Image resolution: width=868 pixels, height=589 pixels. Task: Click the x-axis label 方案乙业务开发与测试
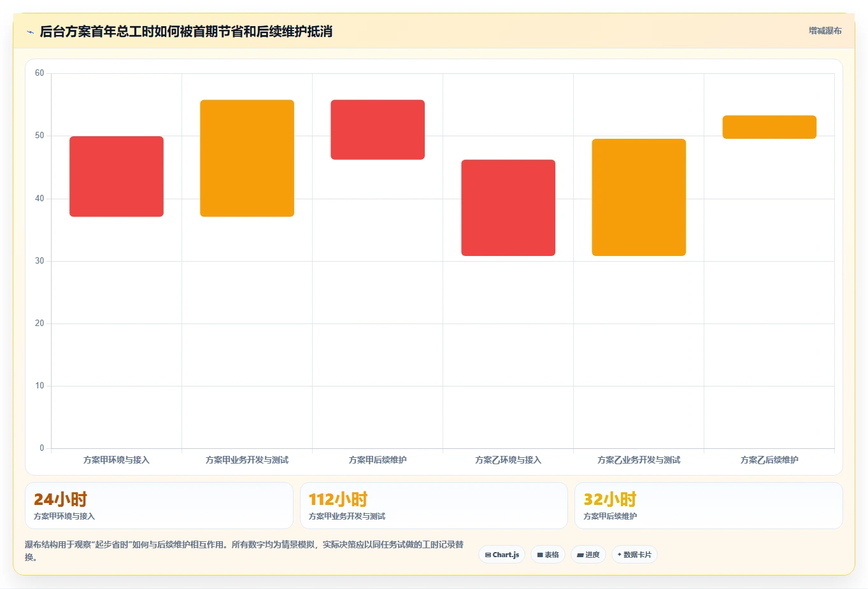click(x=639, y=460)
